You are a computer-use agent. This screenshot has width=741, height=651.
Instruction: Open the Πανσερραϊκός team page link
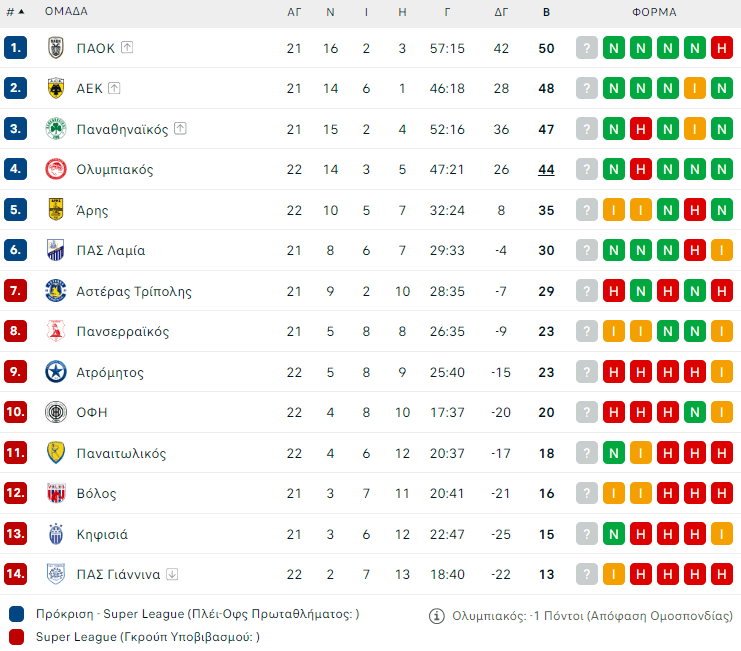tap(123, 331)
